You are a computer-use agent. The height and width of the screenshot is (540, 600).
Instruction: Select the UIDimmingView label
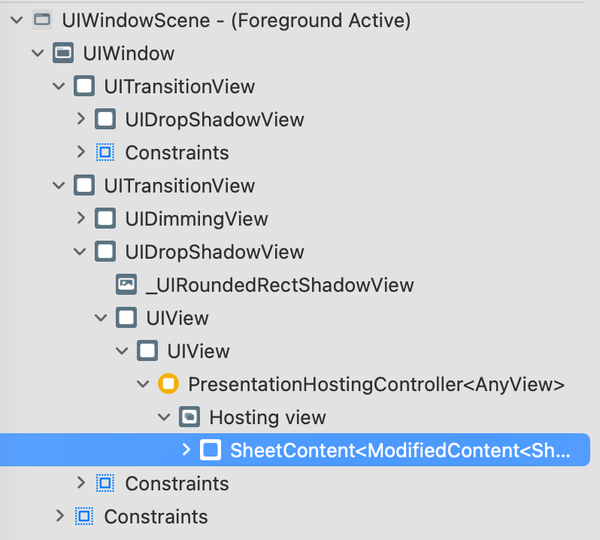click(197, 219)
